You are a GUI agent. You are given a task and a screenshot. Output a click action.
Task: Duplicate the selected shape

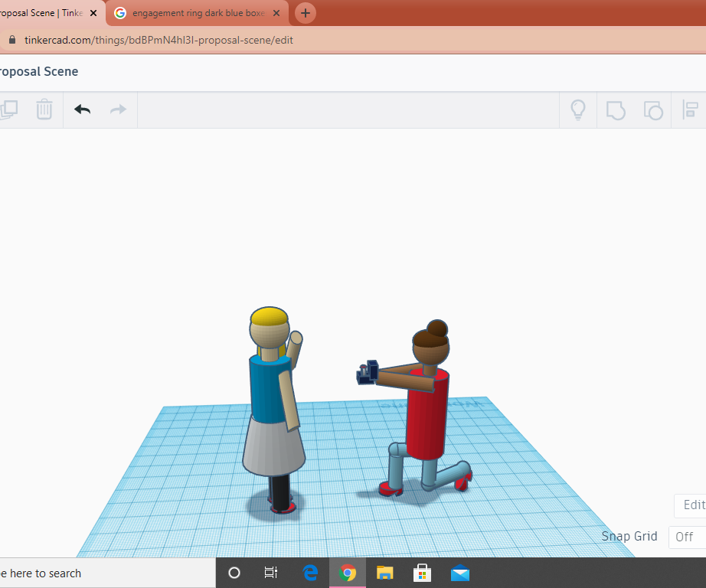coord(9,109)
